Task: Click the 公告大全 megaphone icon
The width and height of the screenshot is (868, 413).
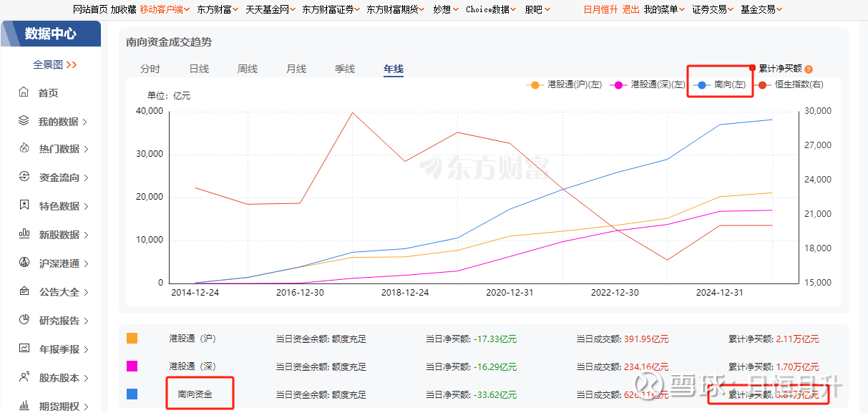Action: click(24, 291)
